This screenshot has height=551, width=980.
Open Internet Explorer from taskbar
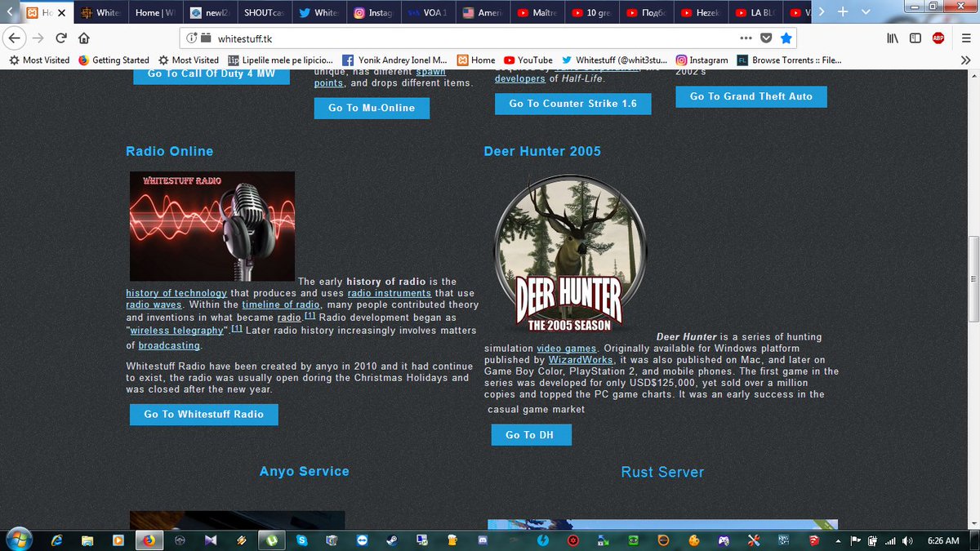57,540
